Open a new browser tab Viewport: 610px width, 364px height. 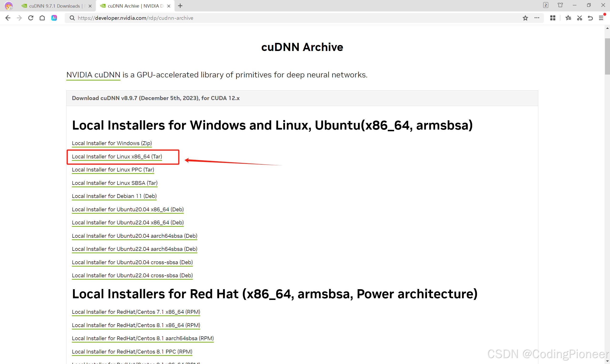[180, 6]
